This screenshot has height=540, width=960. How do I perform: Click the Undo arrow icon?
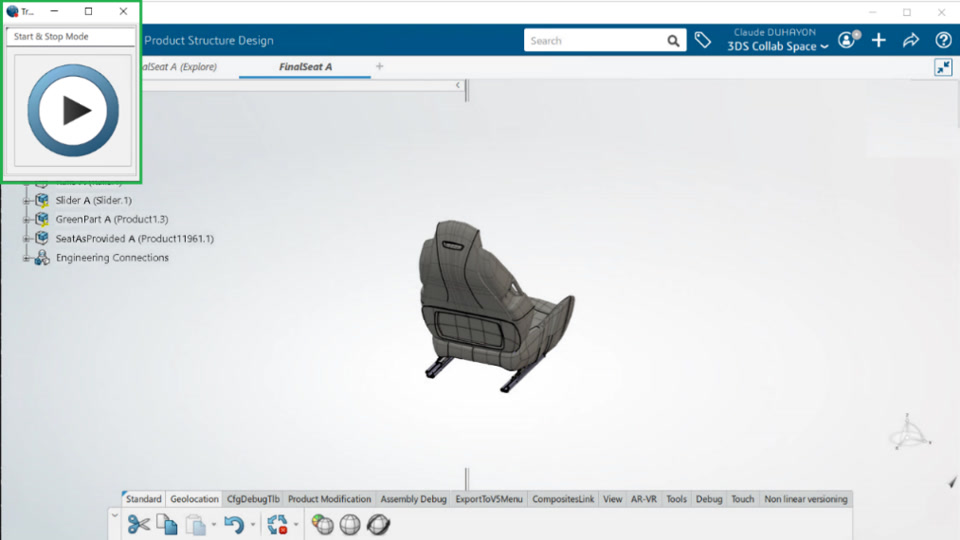[x=234, y=525]
